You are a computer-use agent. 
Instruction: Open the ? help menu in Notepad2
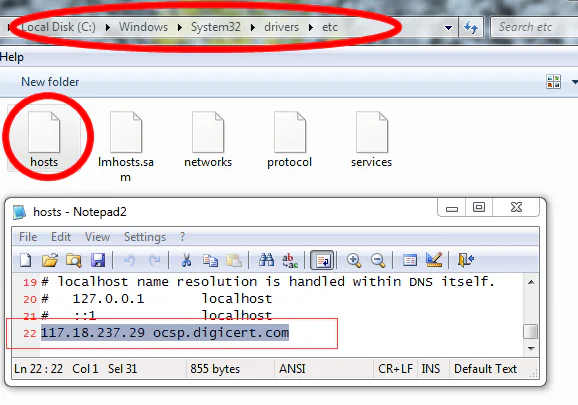click(182, 237)
